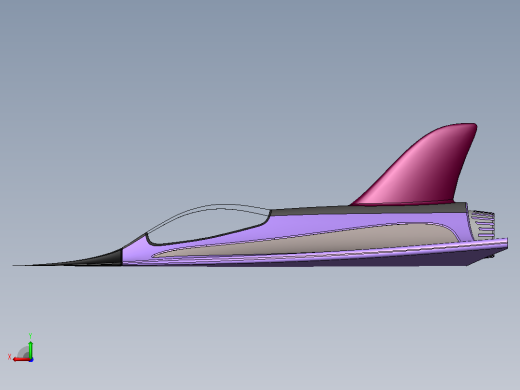Click the red X axis of the triad

(x=22, y=360)
